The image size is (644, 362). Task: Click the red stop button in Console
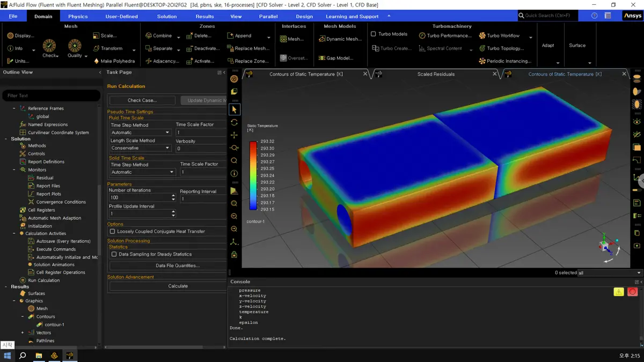coord(633,292)
